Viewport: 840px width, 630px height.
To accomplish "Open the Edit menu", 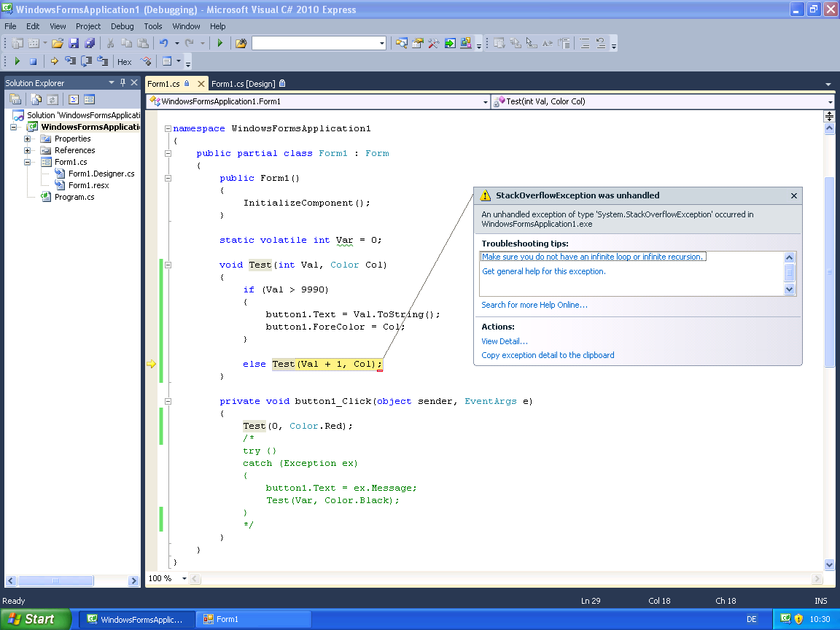I will (33, 26).
